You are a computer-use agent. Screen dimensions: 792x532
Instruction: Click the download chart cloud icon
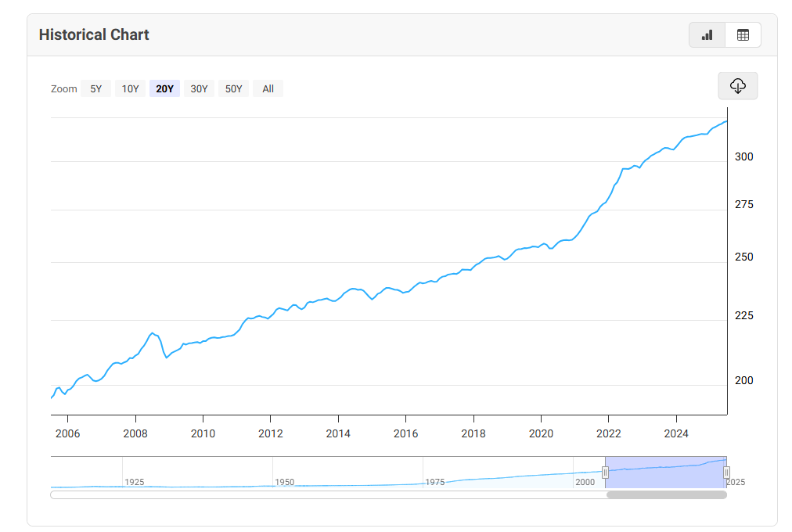(738, 86)
